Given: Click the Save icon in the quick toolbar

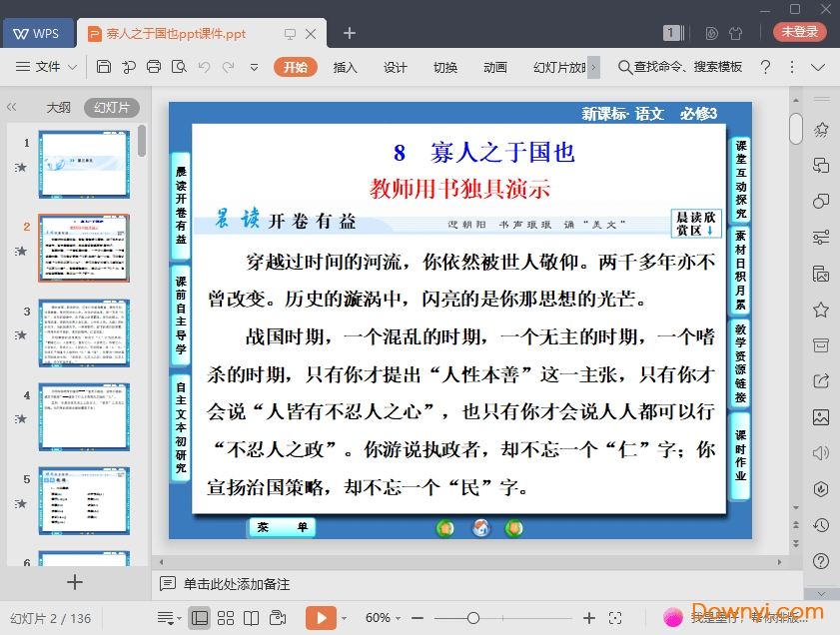Looking at the screenshot, I should coord(104,67).
